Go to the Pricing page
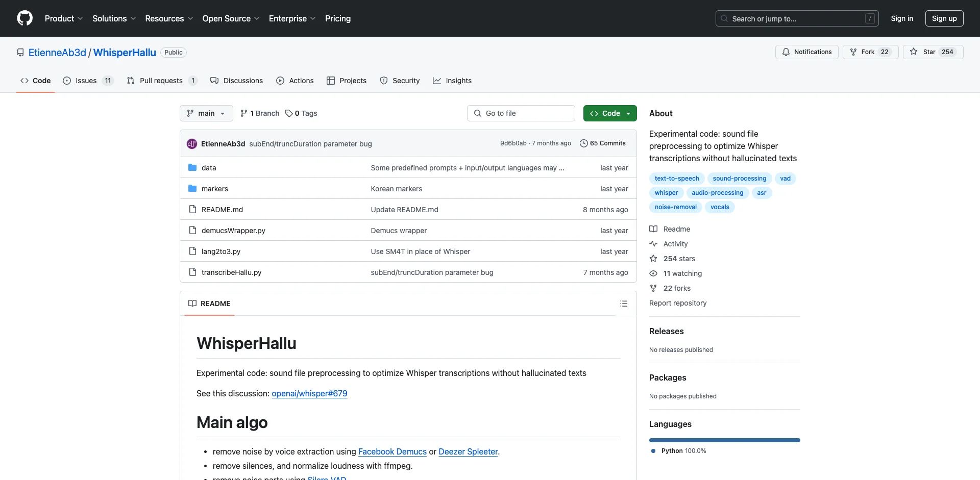The height and width of the screenshot is (480, 980). point(338,18)
